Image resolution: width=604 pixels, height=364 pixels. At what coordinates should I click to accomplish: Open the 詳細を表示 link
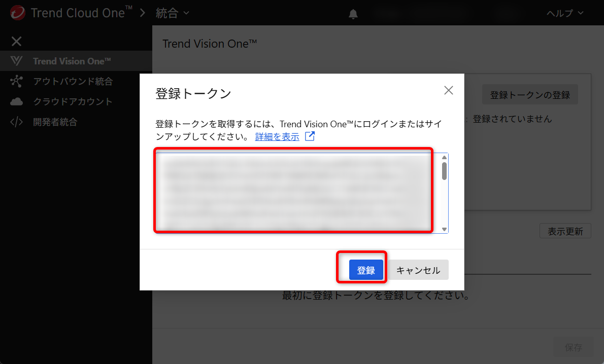point(277,136)
